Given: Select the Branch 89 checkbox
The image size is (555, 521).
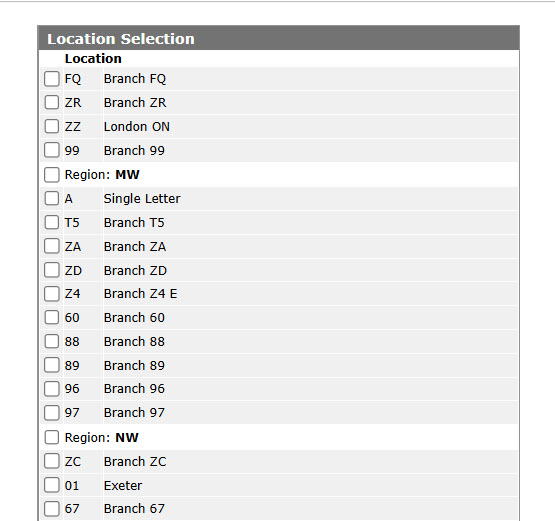Looking at the screenshot, I should [x=52, y=365].
